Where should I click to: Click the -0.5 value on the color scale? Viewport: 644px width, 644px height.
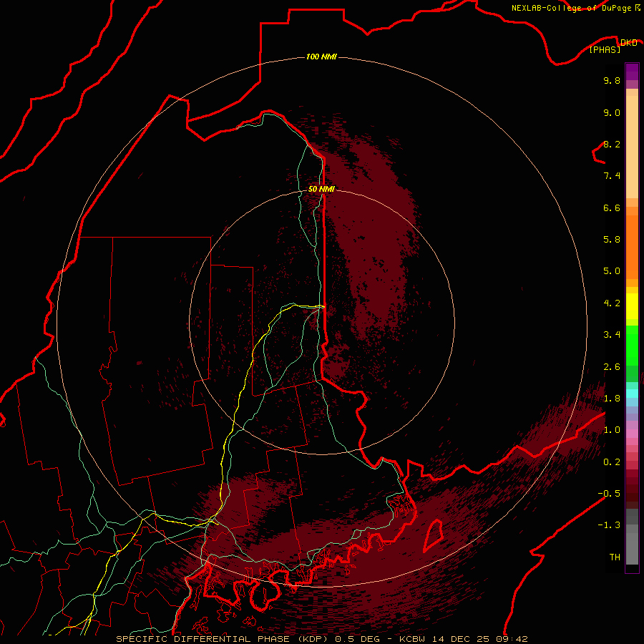609,494
